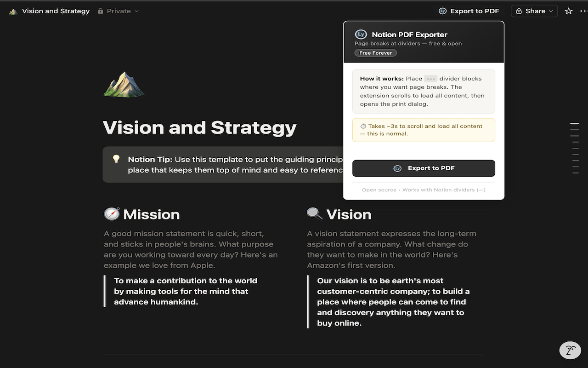Click the dark Export to PDF button in popup
588x368 pixels.
(x=424, y=168)
